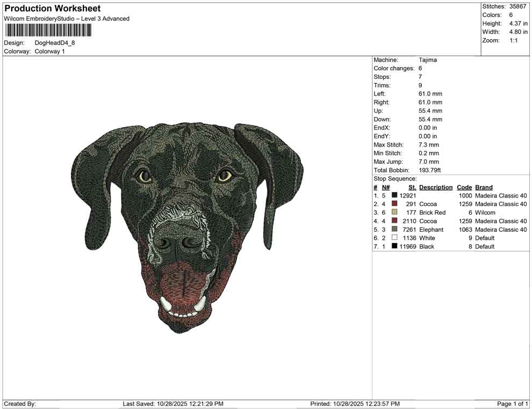Select the Brick Red color chip on row 3

point(393,213)
